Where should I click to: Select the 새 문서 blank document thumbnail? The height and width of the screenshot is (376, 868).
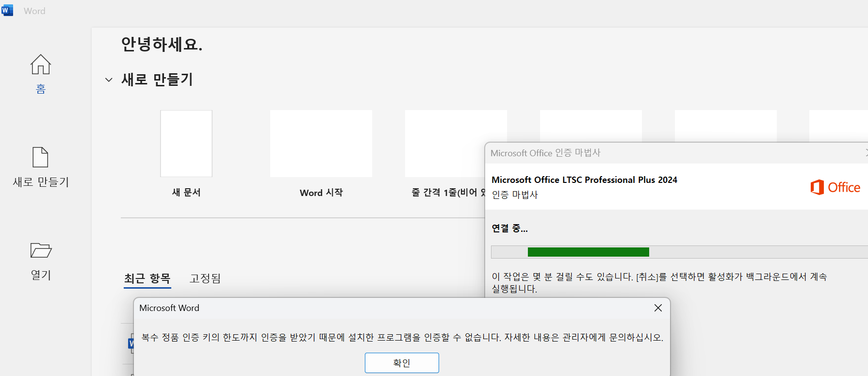tap(186, 144)
